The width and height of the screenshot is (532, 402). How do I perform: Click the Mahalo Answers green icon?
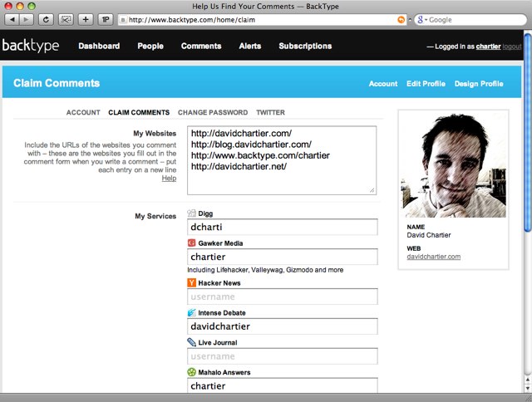click(x=191, y=372)
